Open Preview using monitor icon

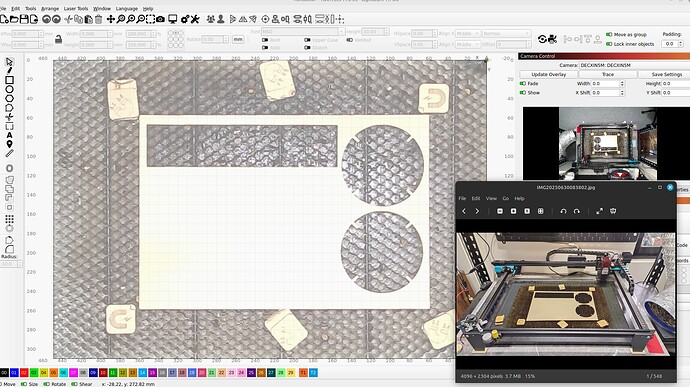(173, 19)
